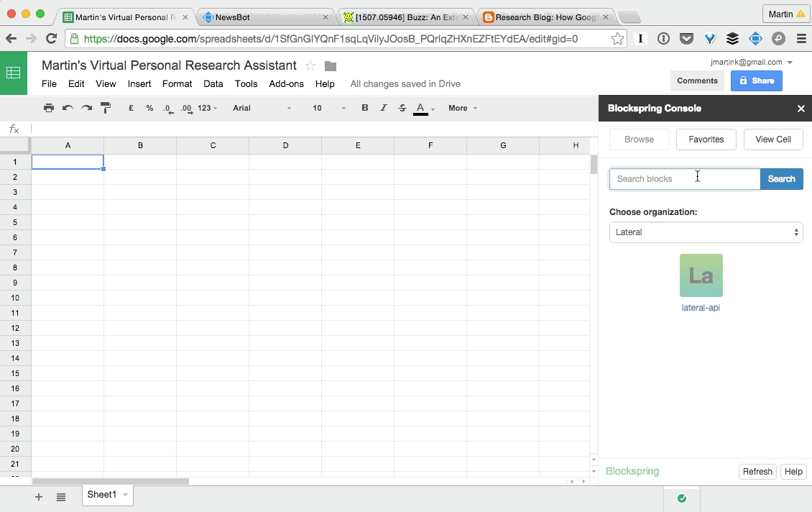The image size is (812, 512).
Task: Open the font size 10 dropdown
Action: coord(329,108)
